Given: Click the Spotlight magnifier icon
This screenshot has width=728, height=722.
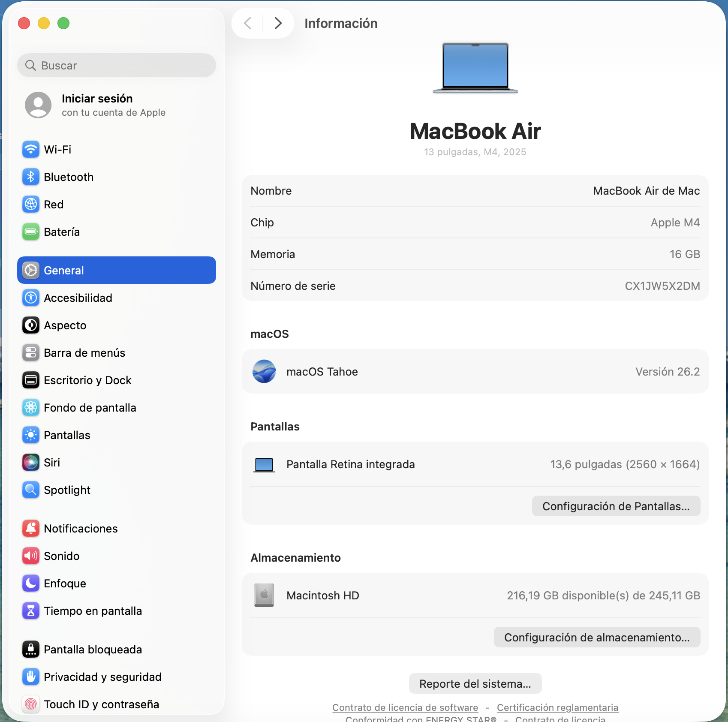Looking at the screenshot, I should coord(31,490).
